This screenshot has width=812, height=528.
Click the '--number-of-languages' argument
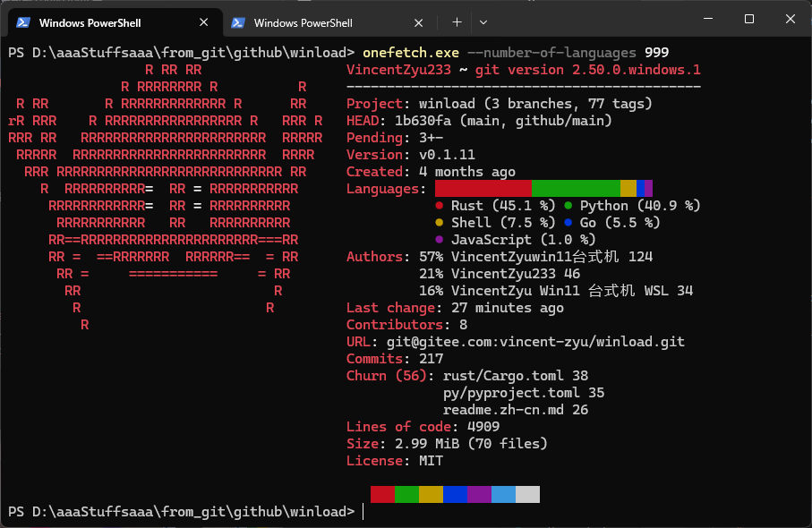[x=551, y=53]
